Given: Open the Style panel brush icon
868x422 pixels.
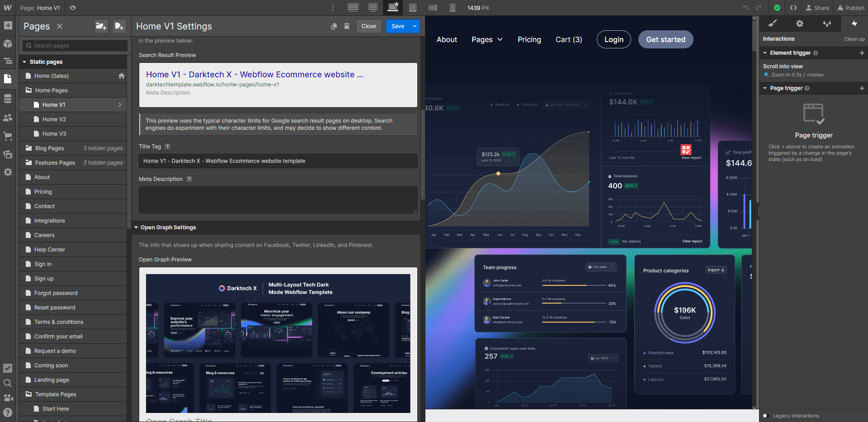Looking at the screenshot, I should pyautogui.click(x=772, y=24).
